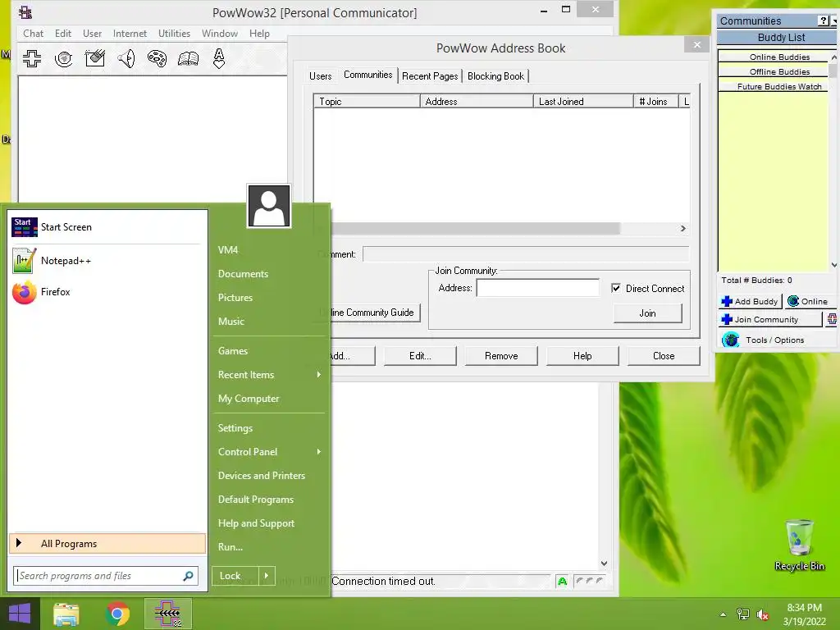The height and width of the screenshot is (630, 840).
Task: Open the Internet menu
Action: point(130,33)
